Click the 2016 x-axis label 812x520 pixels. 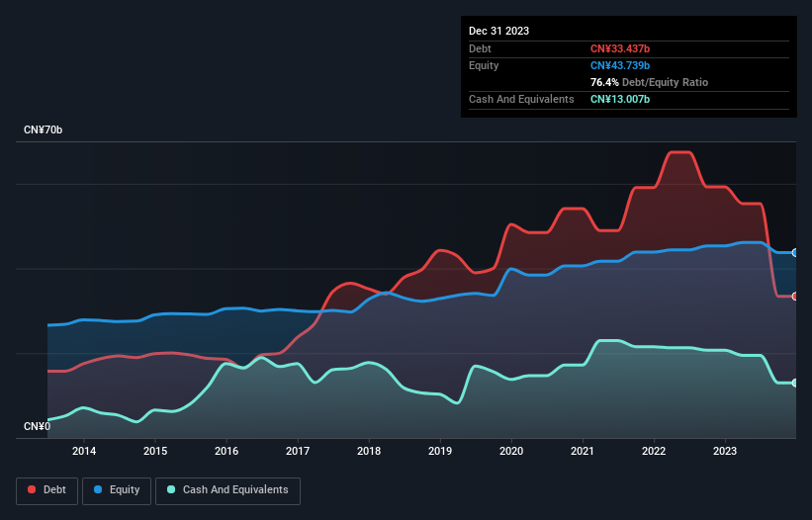pos(226,451)
